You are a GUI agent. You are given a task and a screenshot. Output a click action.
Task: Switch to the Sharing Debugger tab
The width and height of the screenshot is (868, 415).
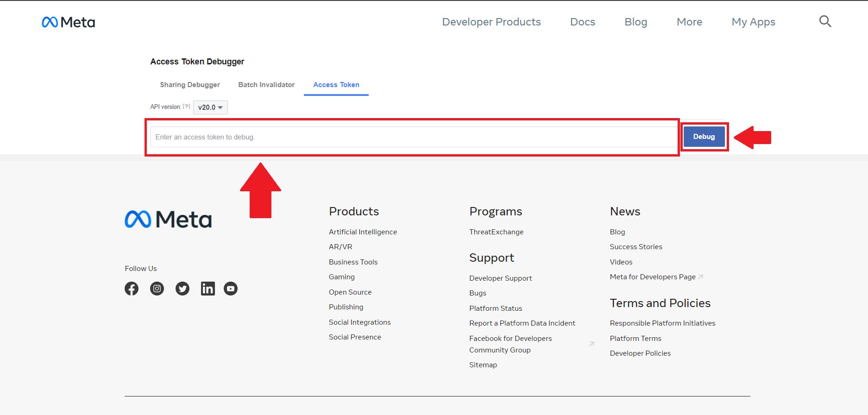click(190, 85)
